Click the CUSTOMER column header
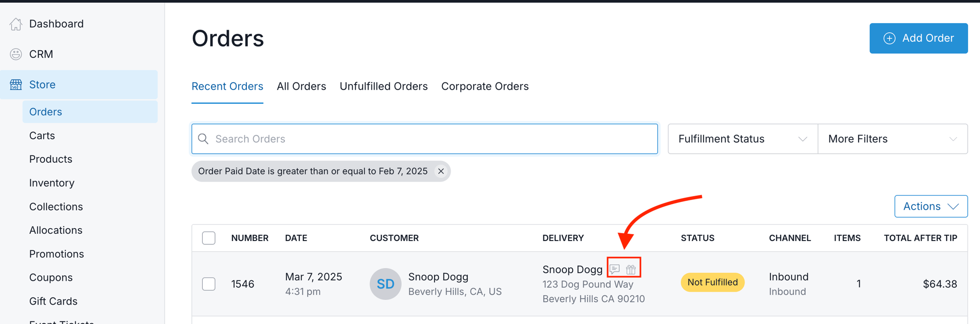Screen dimensions: 980x324 click(x=394, y=238)
